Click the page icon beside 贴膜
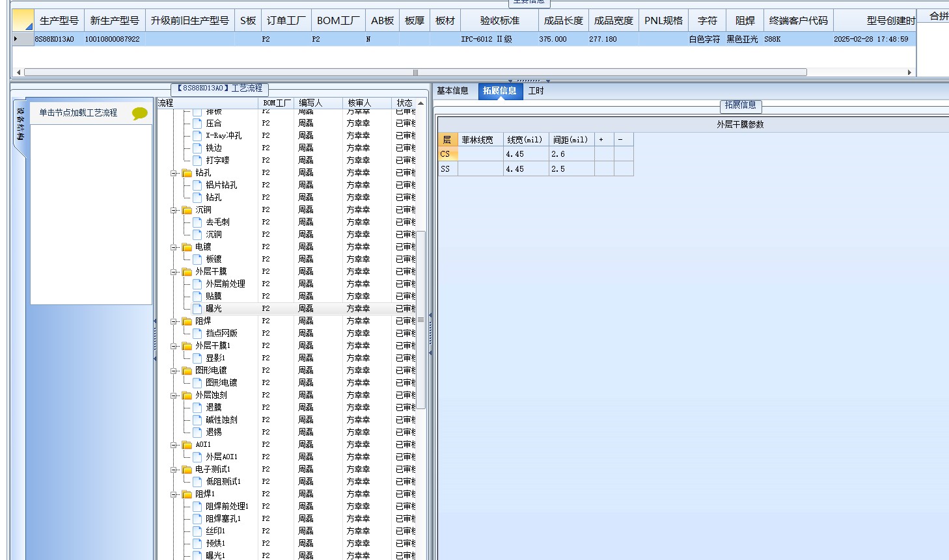The height and width of the screenshot is (560, 949). pyautogui.click(x=197, y=296)
